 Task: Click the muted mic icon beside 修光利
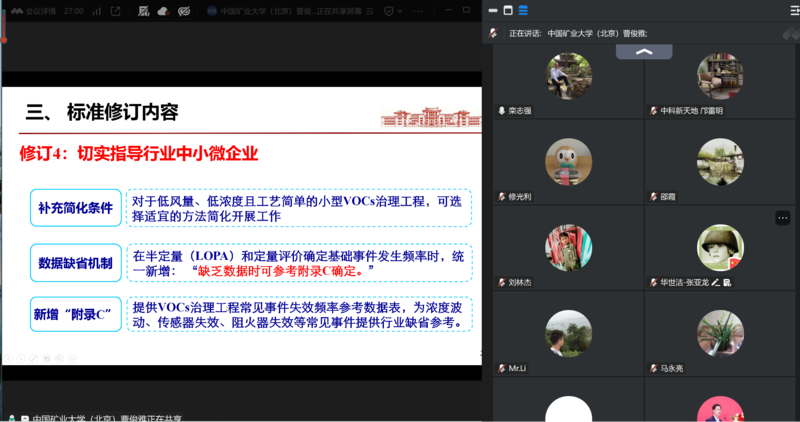[x=502, y=196]
